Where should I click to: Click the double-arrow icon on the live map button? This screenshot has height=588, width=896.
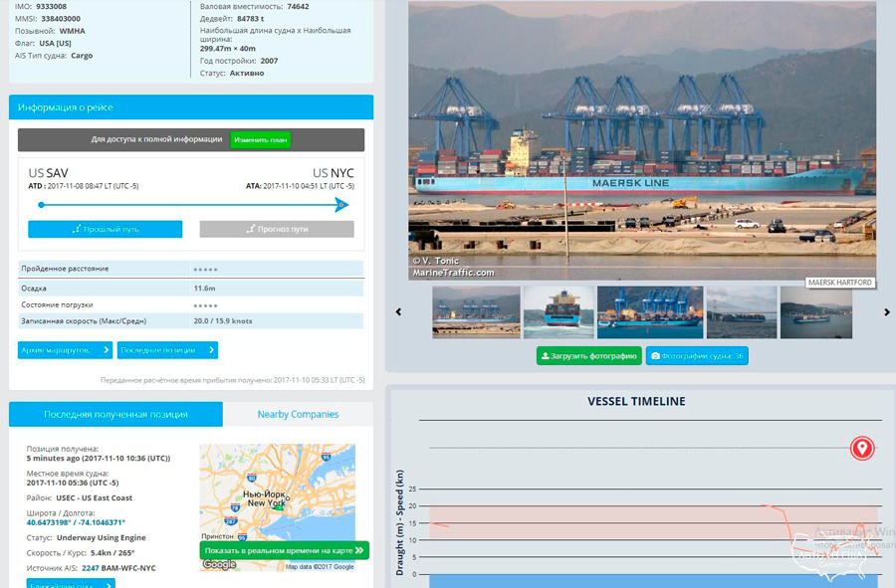(x=359, y=550)
